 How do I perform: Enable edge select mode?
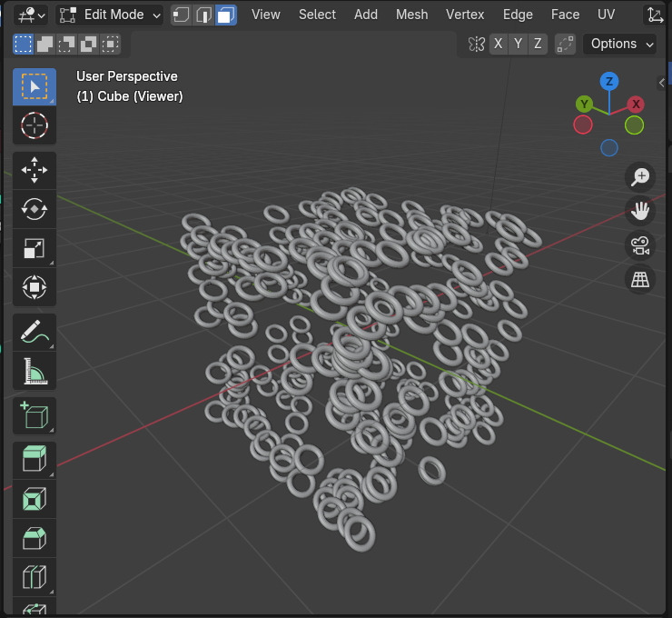pos(203,15)
